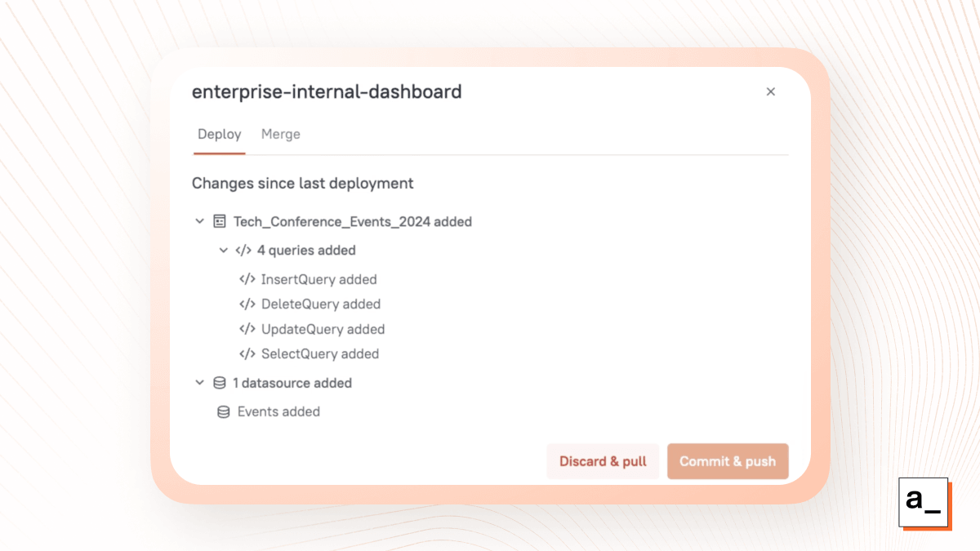Collapse the Tech_Conference_Events_2024 tree node

[198, 221]
